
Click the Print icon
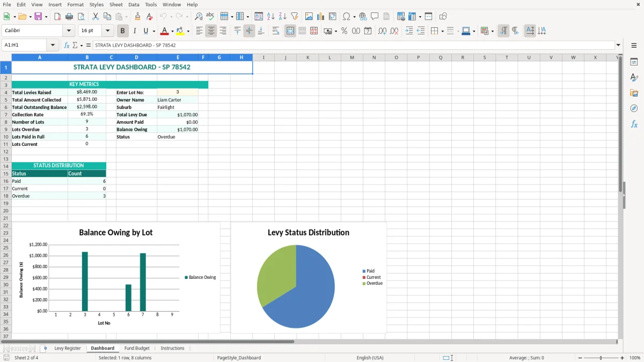pos(69,17)
